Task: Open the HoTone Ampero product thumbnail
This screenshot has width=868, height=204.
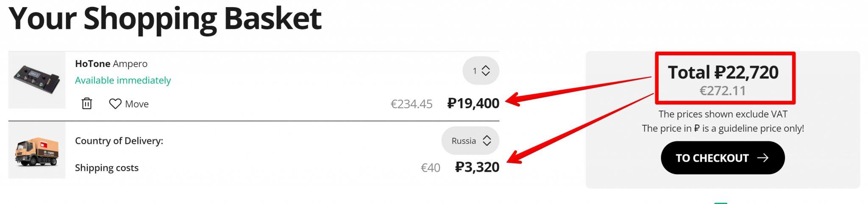Action: (37, 80)
